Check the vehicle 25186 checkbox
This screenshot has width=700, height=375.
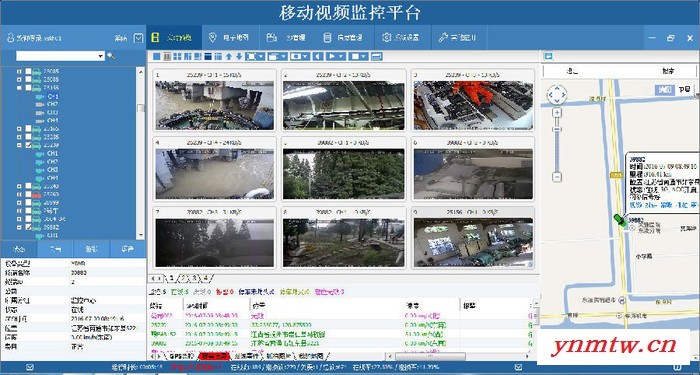click(x=28, y=88)
